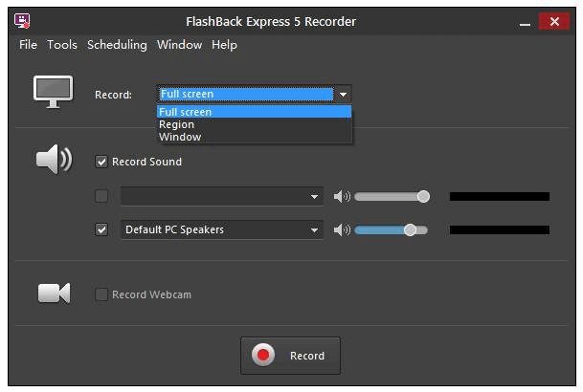Open the Tools menu

pos(62,45)
